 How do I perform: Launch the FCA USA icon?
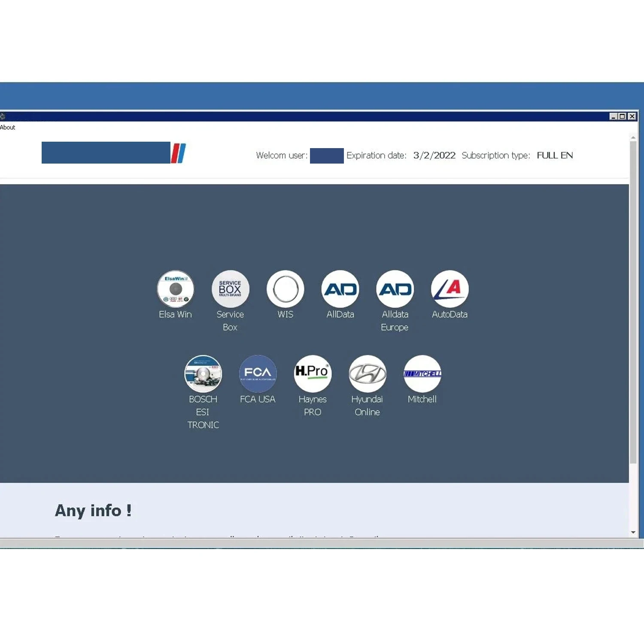(258, 374)
